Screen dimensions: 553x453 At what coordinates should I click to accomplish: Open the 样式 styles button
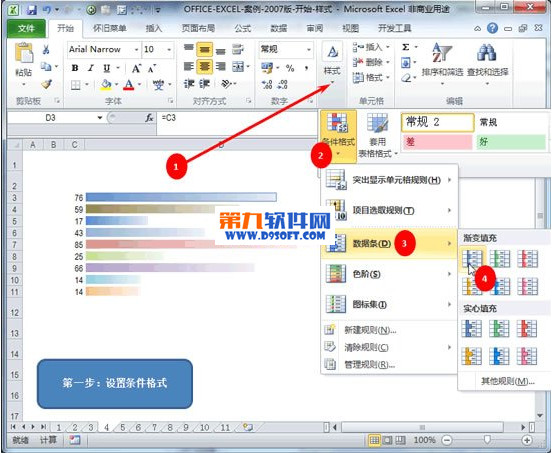click(332, 65)
